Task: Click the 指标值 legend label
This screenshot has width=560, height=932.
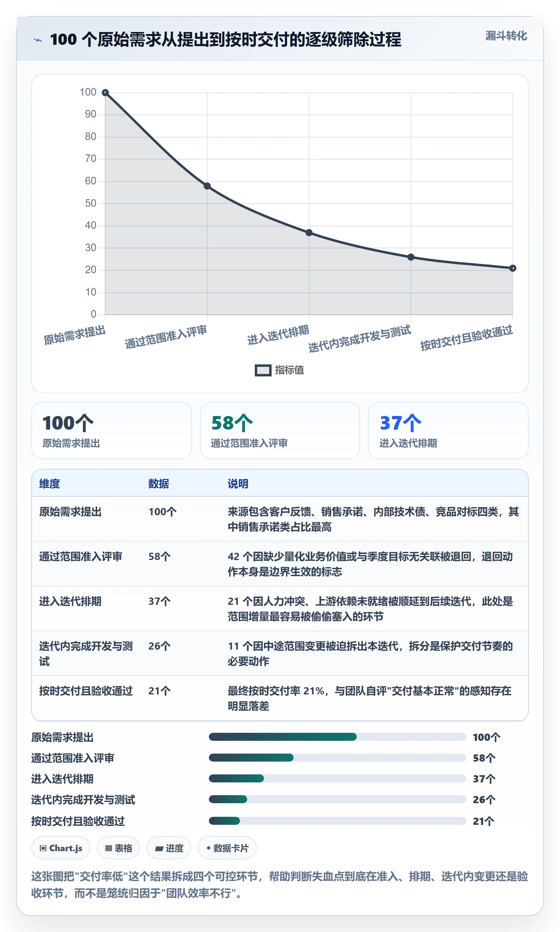Action: click(x=290, y=370)
